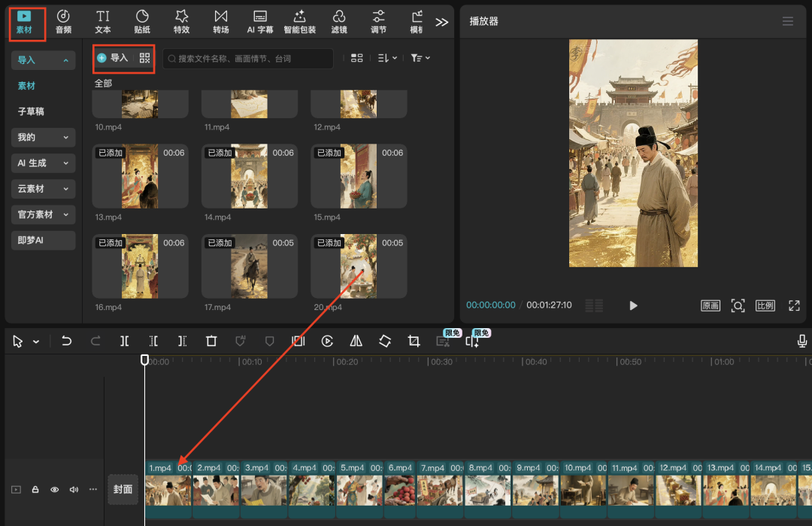The width and height of the screenshot is (812, 526).
Task: Click the 导入 import button
Action: coord(113,58)
